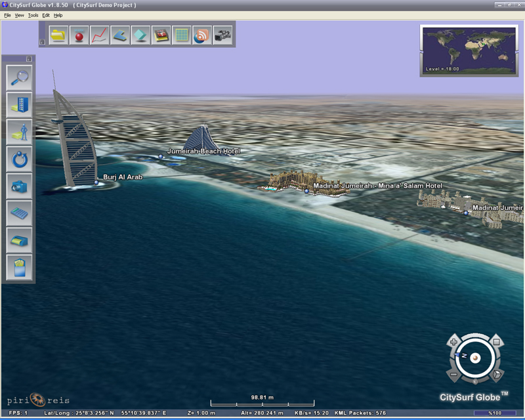
Task: Take a snapshot with the camera icon
Action: (20, 186)
